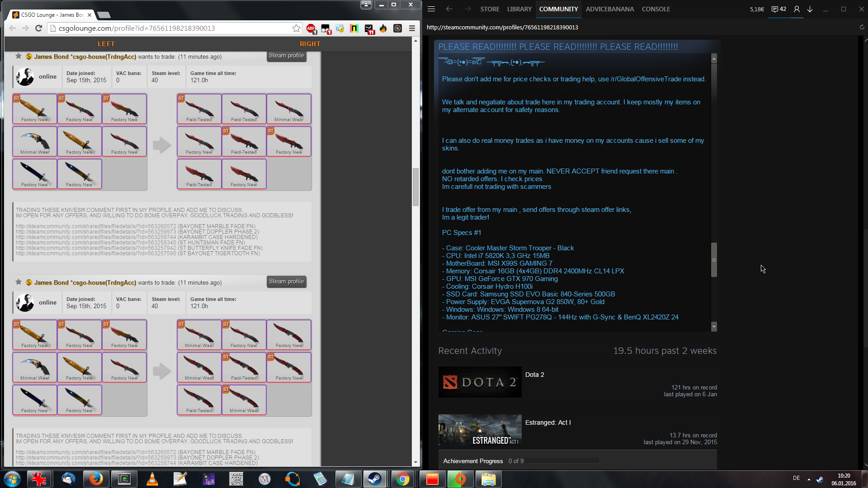Click the Adblock Plus extension icon
Image resolution: width=868 pixels, height=488 pixels.
pyautogui.click(x=311, y=28)
